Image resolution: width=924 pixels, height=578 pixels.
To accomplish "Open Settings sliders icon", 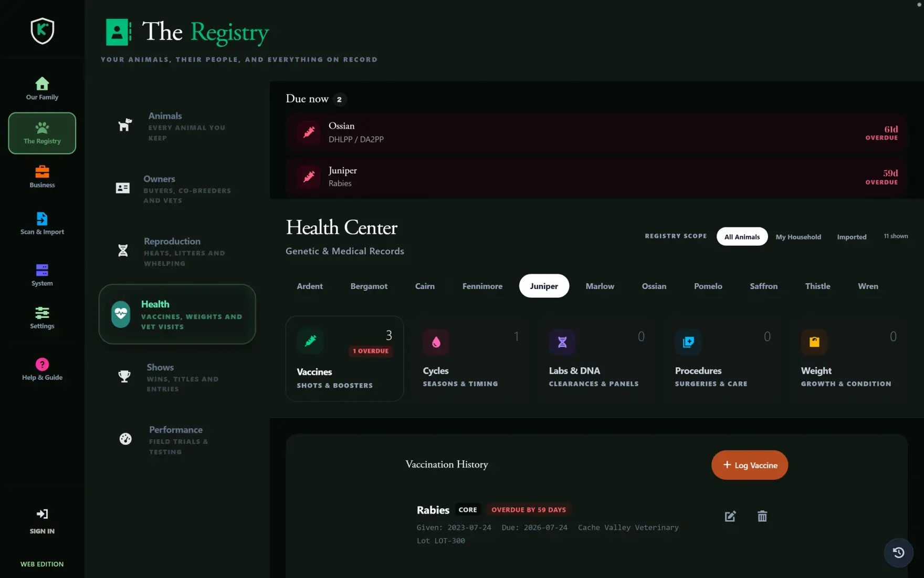I will click(42, 313).
